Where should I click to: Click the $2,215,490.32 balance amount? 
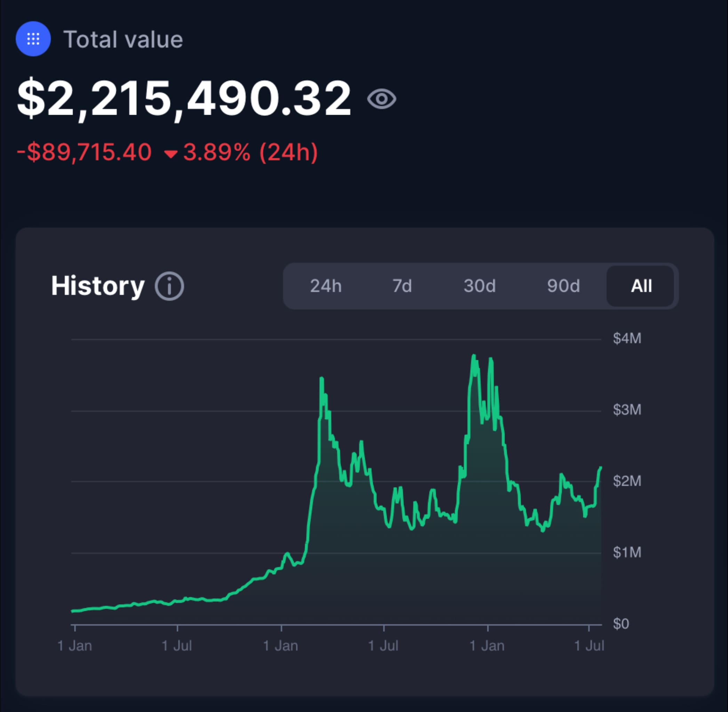coord(184,99)
